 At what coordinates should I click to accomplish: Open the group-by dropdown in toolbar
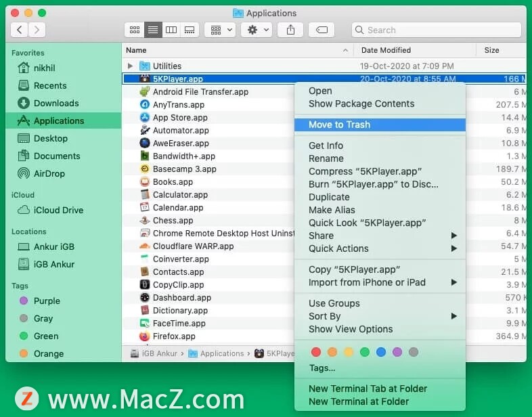click(220, 30)
